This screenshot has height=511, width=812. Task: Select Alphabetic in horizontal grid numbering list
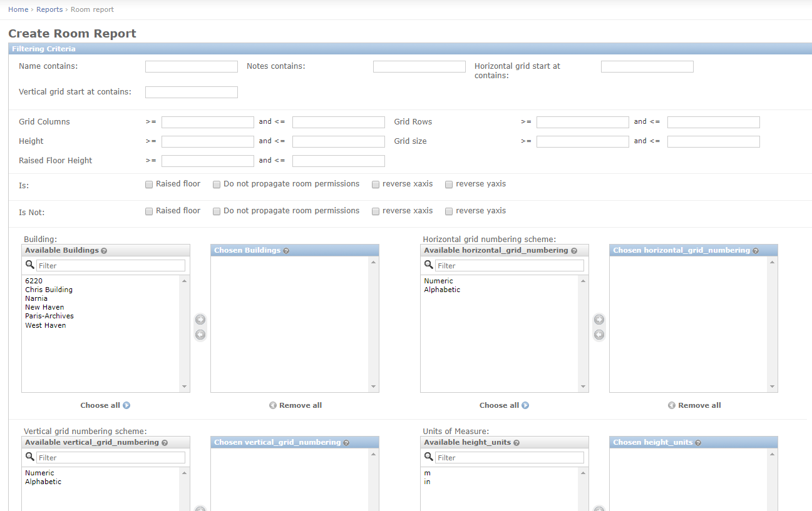coord(442,290)
